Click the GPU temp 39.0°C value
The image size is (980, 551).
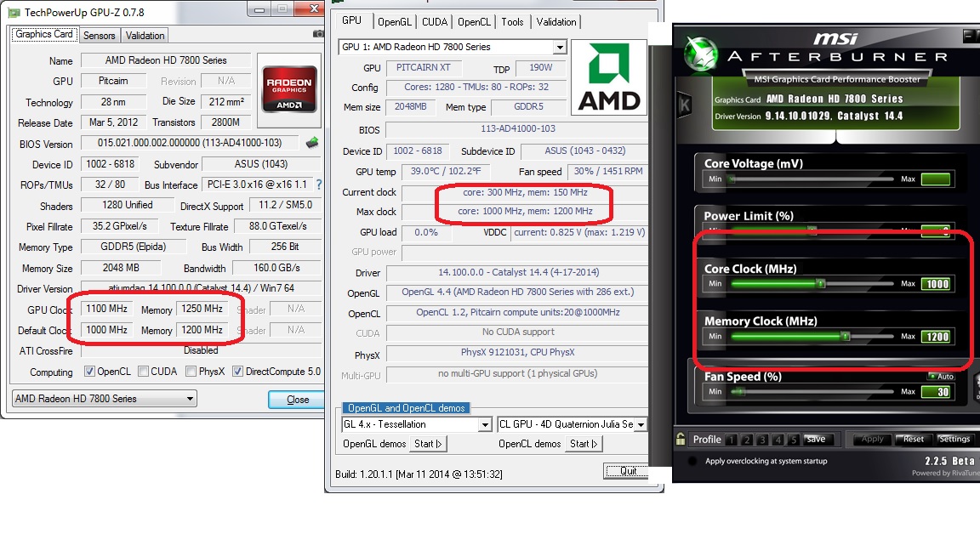(x=445, y=171)
